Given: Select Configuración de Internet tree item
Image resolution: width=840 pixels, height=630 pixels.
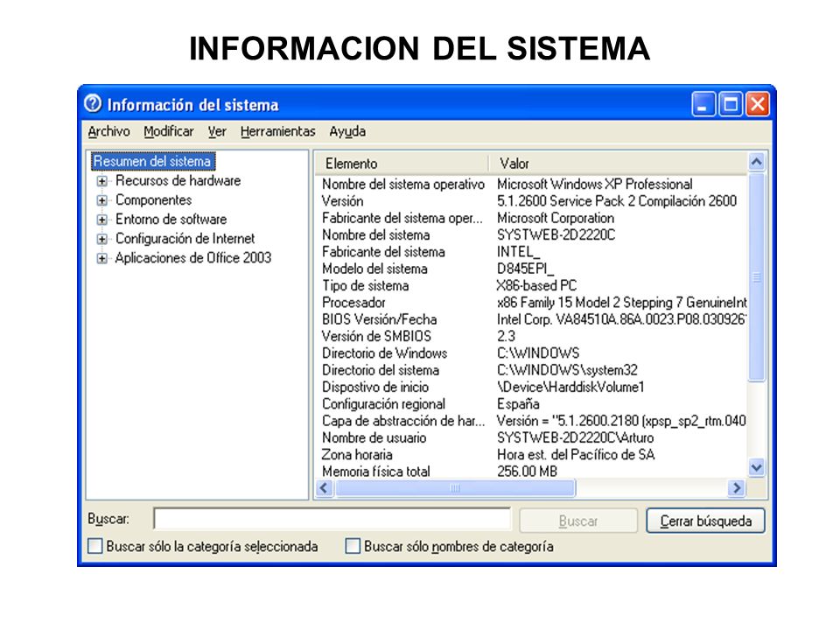Looking at the screenshot, I should click(x=185, y=238).
